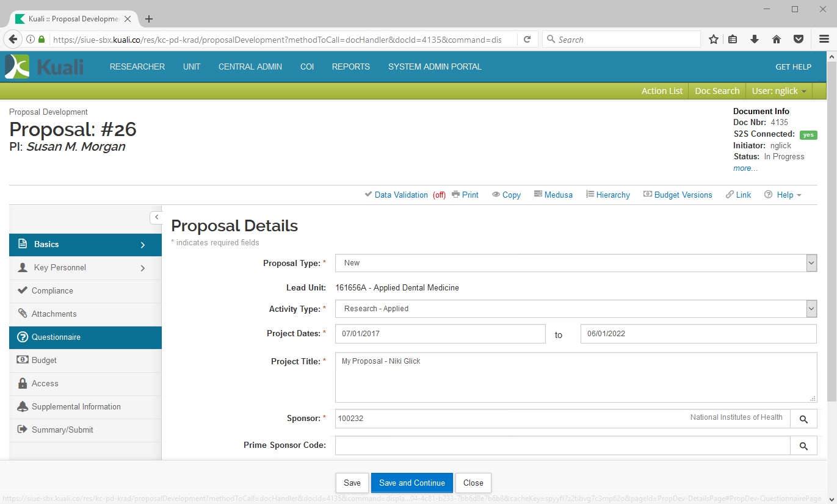The image size is (837, 504).
Task: Click into the Project Title text area
Action: tap(575, 377)
